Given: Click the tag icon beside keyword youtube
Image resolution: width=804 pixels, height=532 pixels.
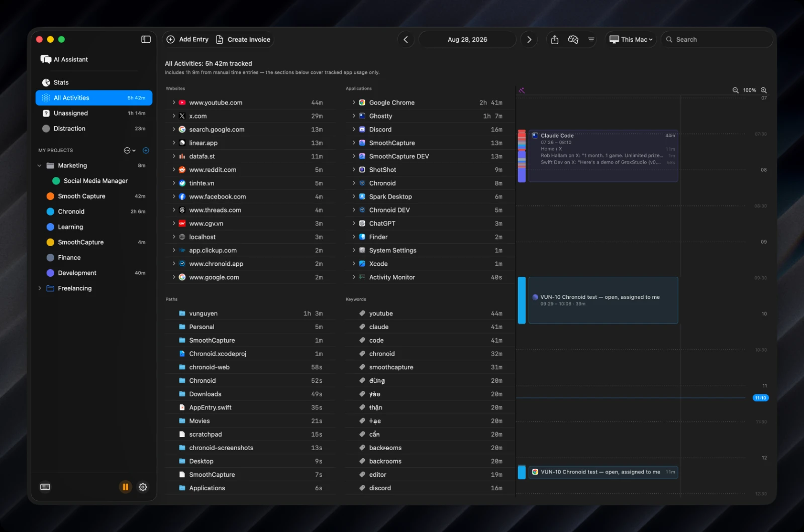Looking at the screenshot, I should coord(362,313).
